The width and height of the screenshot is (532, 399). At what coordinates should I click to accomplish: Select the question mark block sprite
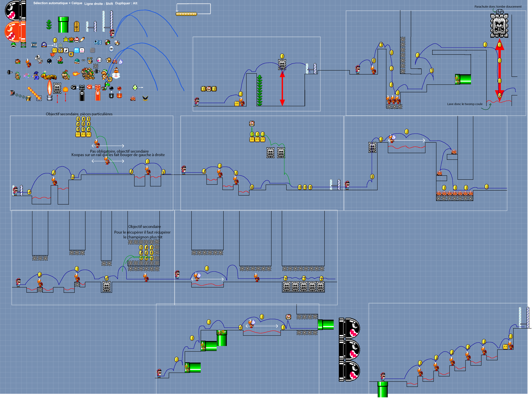[x=60, y=50]
